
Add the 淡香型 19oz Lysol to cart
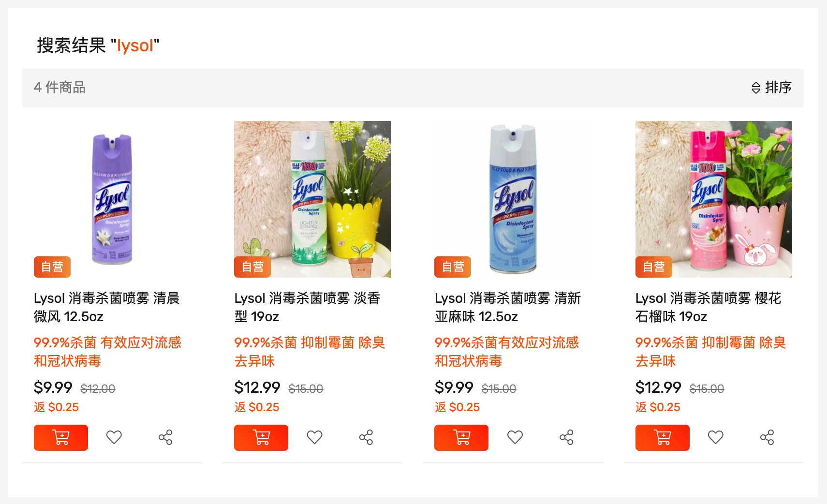tap(261, 438)
